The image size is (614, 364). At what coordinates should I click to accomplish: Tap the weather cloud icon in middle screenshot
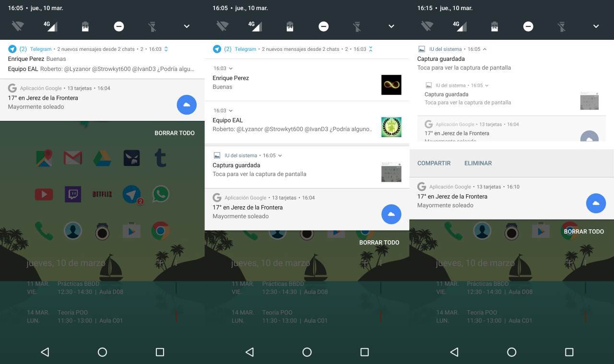tap(391, 214)
